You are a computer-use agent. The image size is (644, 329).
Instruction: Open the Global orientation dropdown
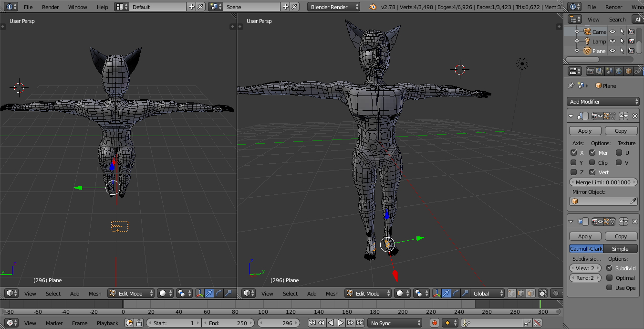[488, 293]
